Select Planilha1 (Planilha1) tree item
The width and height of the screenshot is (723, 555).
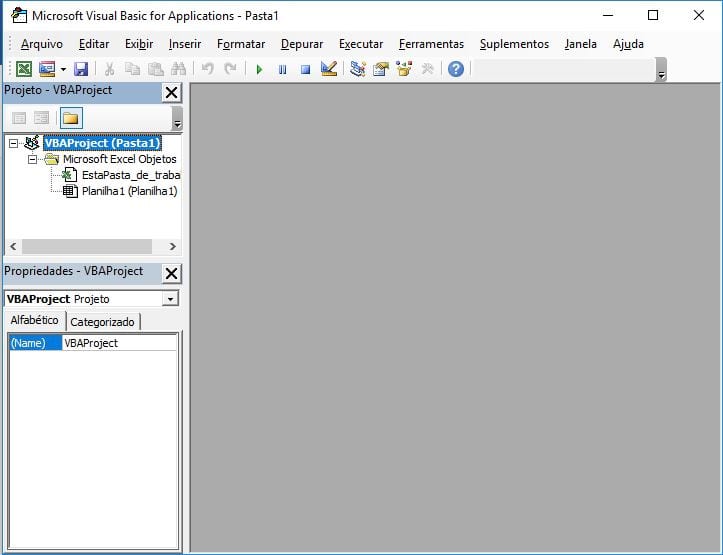click(x=130, y=191)
